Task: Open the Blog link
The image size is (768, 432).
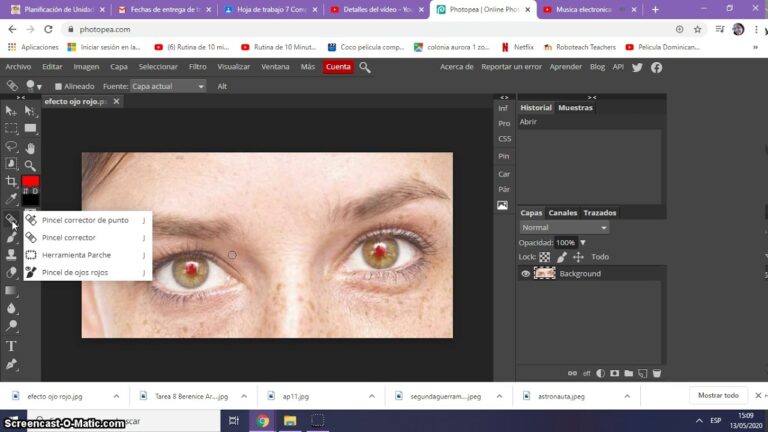Action: 597,67
